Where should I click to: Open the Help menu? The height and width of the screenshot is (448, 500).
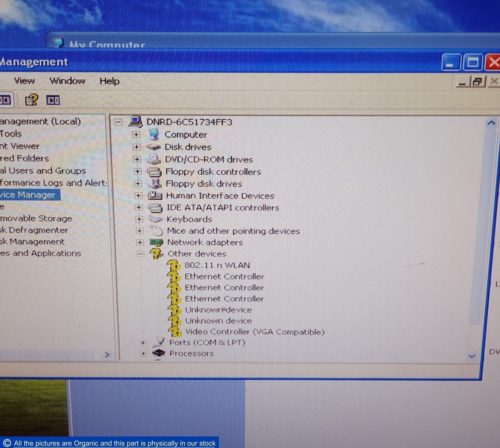tap(109, 81)
